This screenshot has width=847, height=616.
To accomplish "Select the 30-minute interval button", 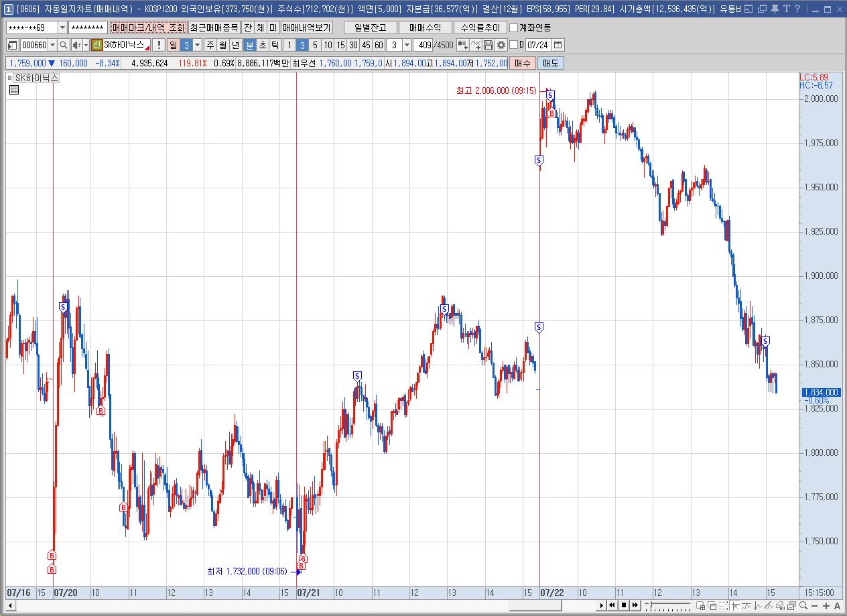I will 353,45.
